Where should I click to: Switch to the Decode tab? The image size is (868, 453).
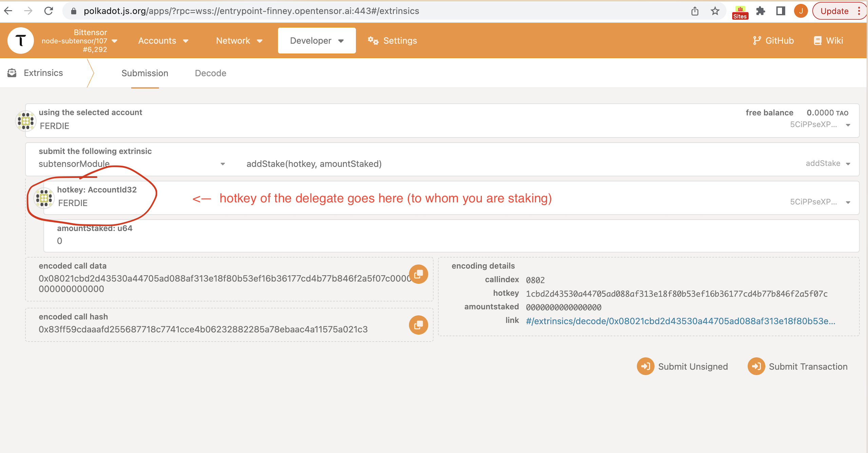pyautogui.click(x=210, y=73)
